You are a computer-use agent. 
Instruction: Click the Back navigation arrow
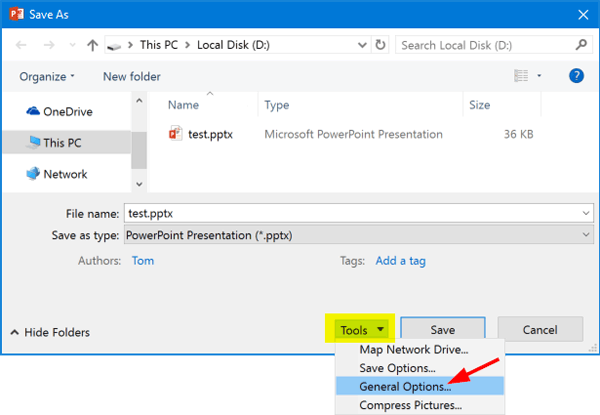22,45
